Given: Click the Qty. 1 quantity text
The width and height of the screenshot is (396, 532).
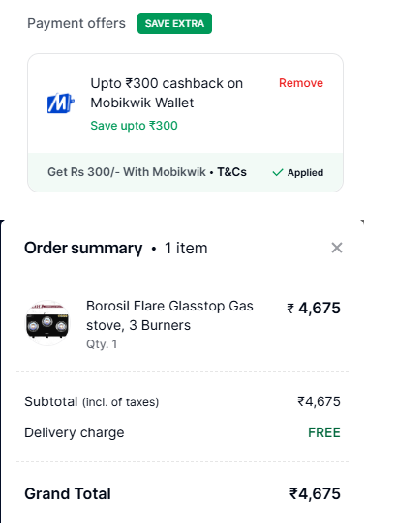Looking at the screenshot, I should point(102,344).
